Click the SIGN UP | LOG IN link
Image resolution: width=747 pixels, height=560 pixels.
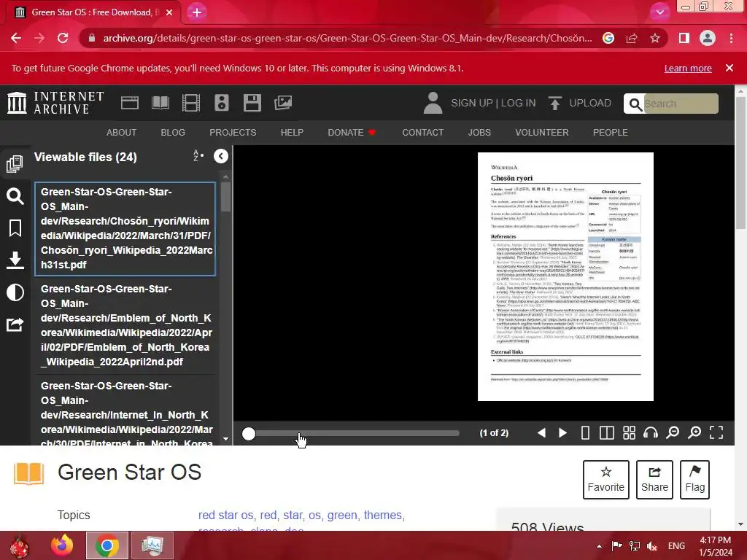pyautogui.click(x=493, y=103)
